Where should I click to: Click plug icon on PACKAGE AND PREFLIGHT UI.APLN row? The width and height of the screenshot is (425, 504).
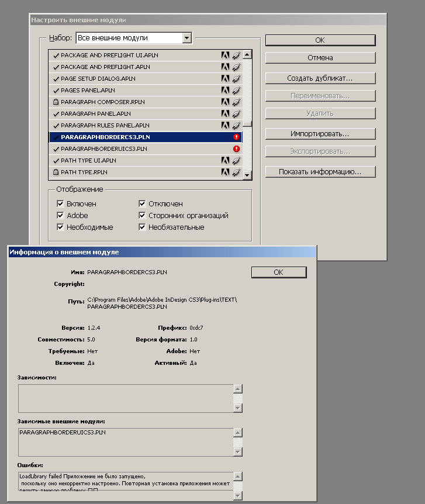236,56
